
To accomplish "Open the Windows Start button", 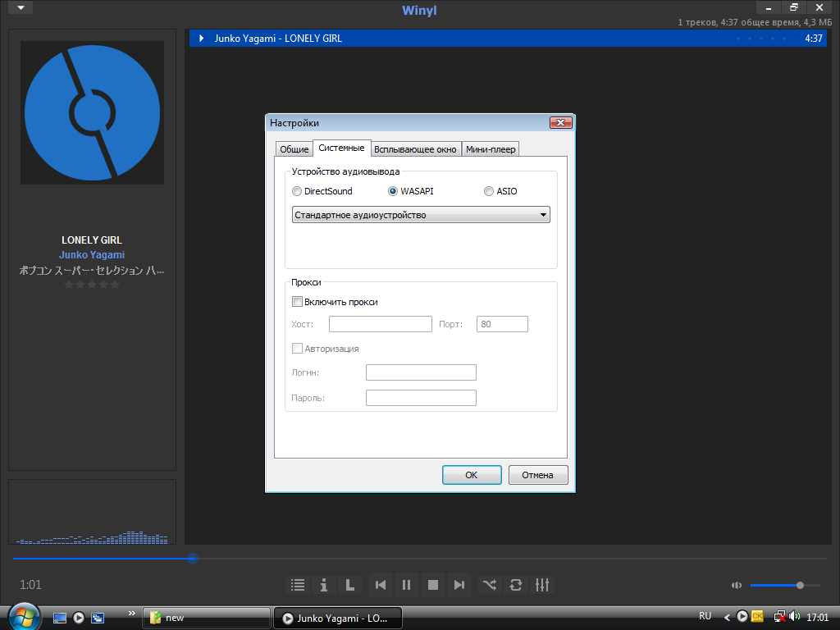I will pyautogui.click(x=23, y=617).
